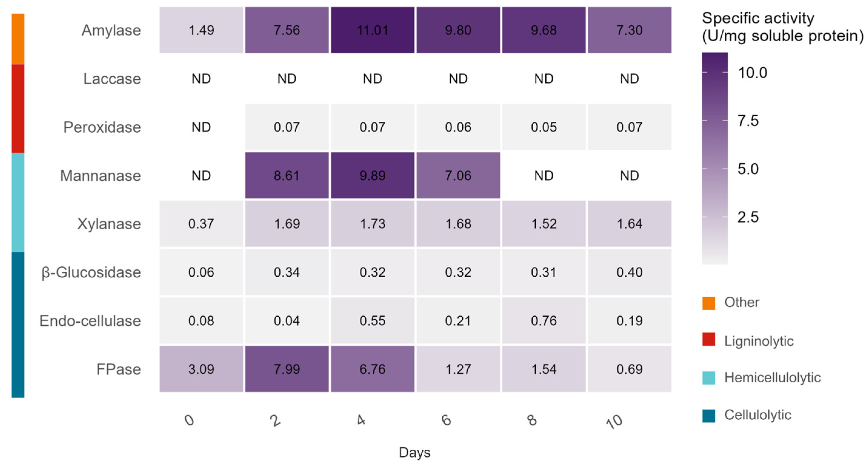
Task: Click the FPase cell showing 7.99
Action: [287, 369]
